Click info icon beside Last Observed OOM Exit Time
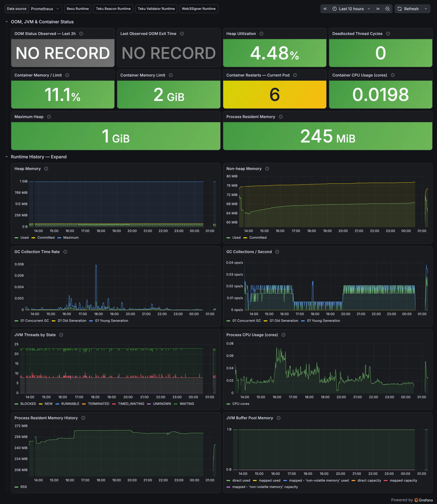This screenshot has width=437, height=504. (182, 34)
